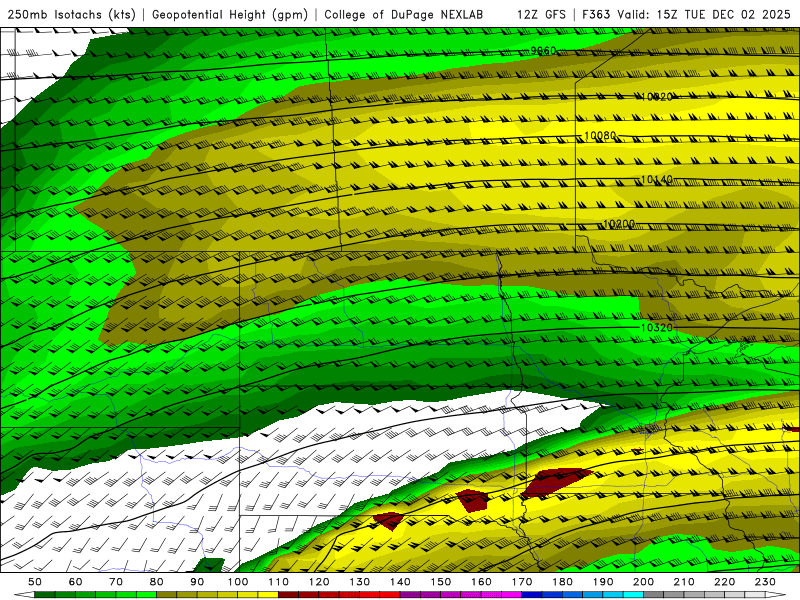Viewport: 800px width, 600px height.
Task: Pick the cyan swatch just before 200
Action: pyautogui.click(x=633, y=595)
